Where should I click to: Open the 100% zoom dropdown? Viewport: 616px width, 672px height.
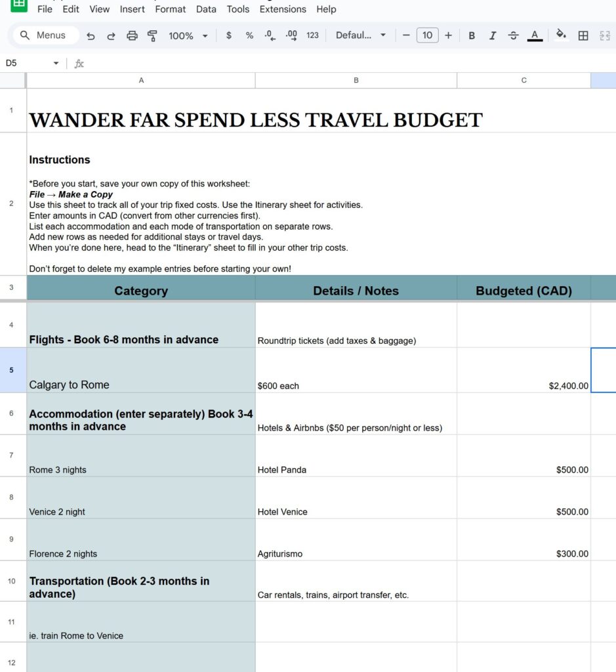[188, 35]
